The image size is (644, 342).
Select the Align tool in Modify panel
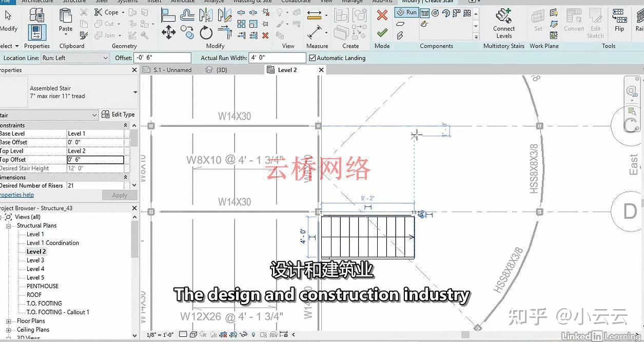point(168,15)
